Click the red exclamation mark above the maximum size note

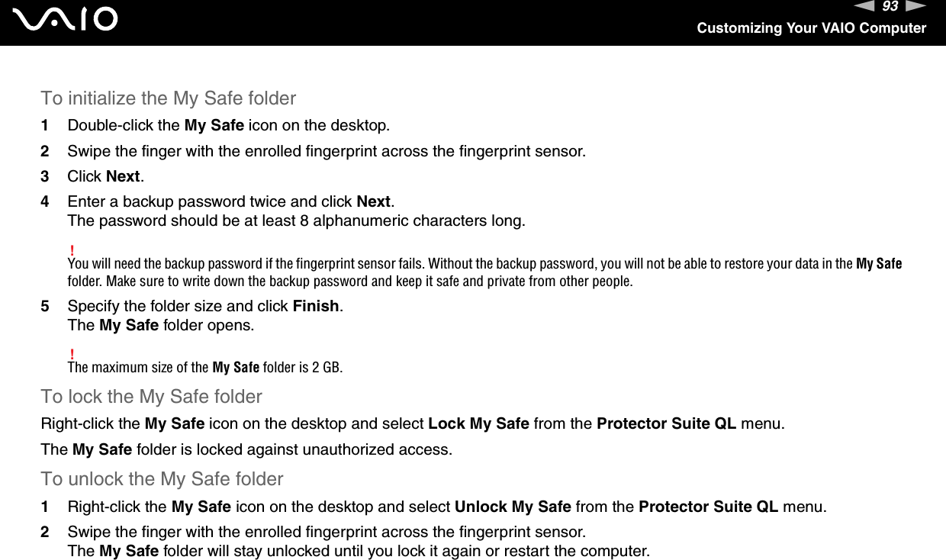pos(71,353)
